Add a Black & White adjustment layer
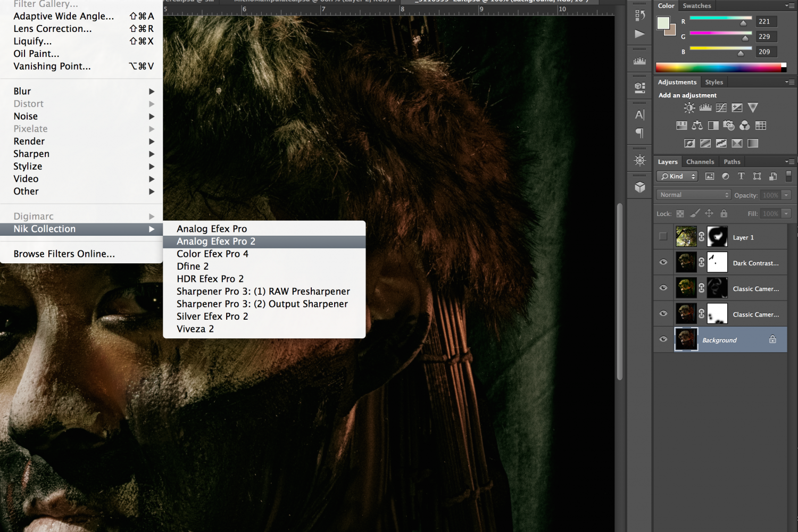 (x=713, y=126)
